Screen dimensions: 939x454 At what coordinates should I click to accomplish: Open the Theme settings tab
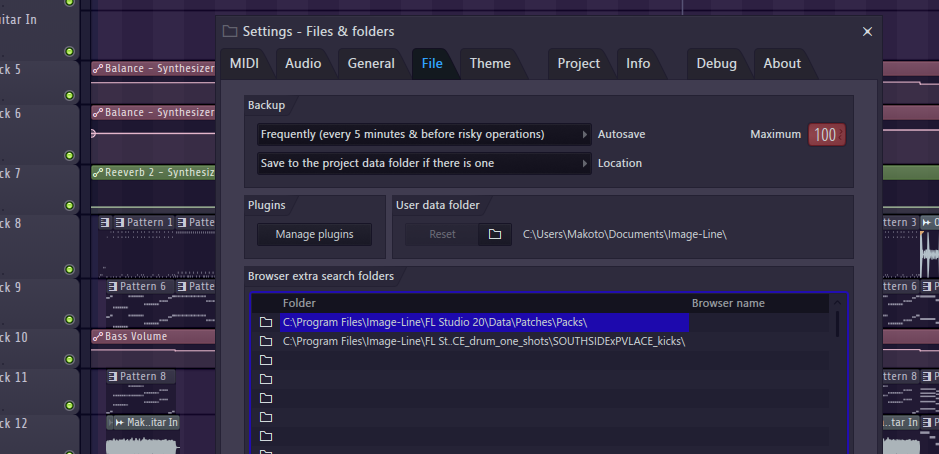(x=490, y=63)
